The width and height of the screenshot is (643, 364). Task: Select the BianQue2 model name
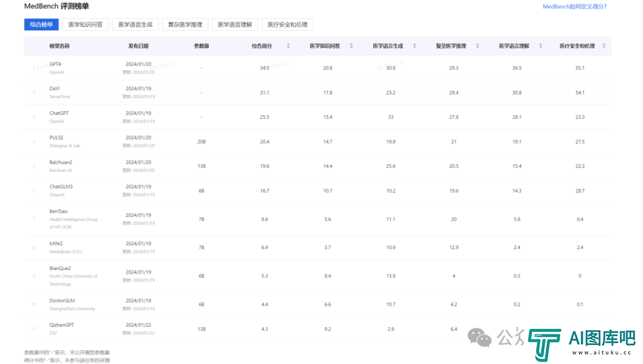click(60, 268)
